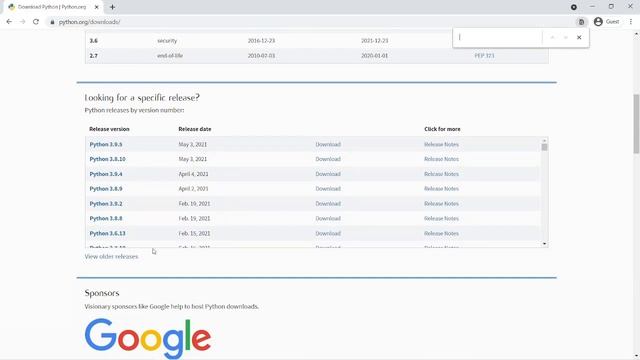This screenshot has width=640, height=360.
Task: Go to next find result
Action: click(565, 37)
